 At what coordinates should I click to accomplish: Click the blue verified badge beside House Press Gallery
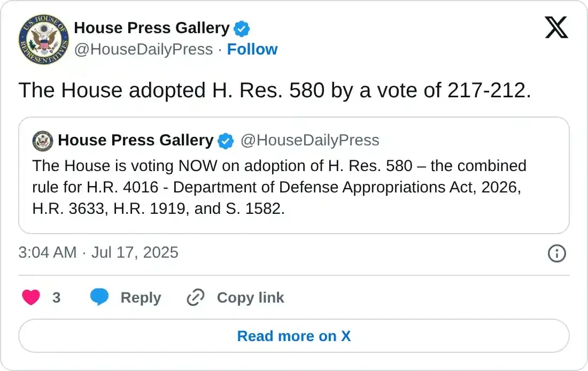(242, 28)
